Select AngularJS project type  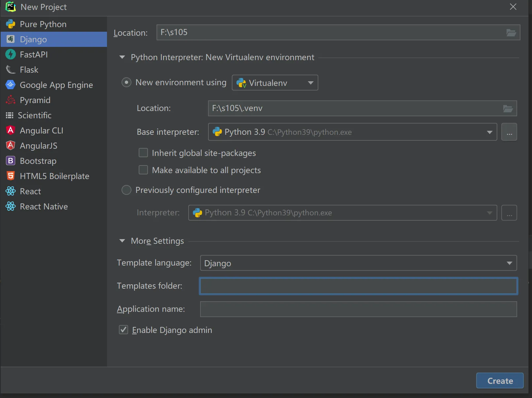click(x=54, y=146)
